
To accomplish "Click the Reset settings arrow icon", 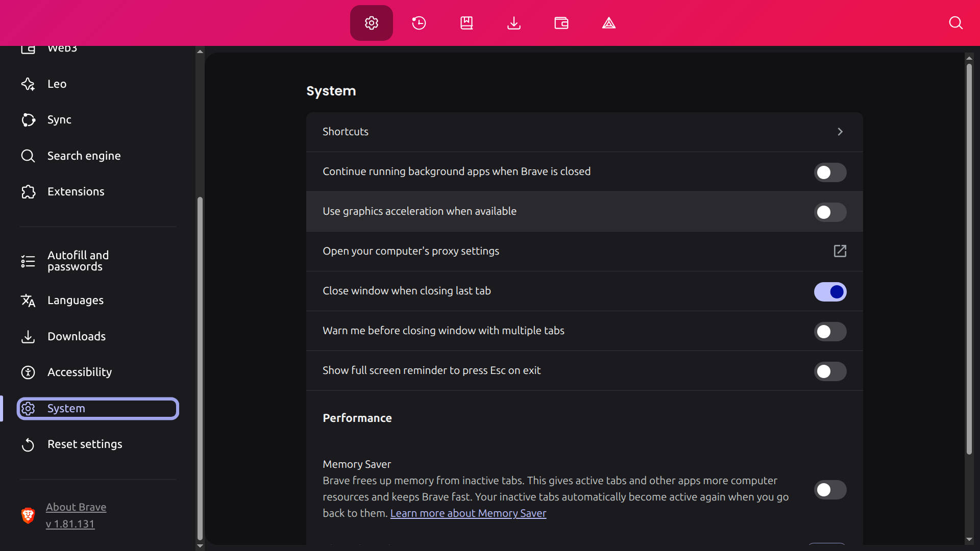I will (x=28, y=444).
